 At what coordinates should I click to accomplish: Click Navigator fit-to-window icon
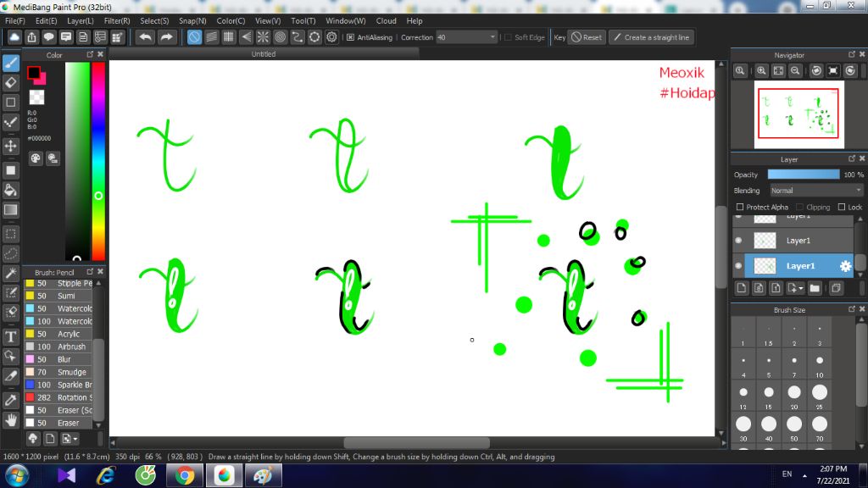coord(778,71)
